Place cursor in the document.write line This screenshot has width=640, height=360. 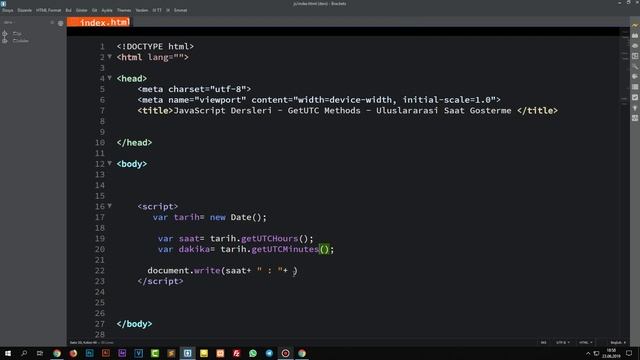tap(222, 270)
